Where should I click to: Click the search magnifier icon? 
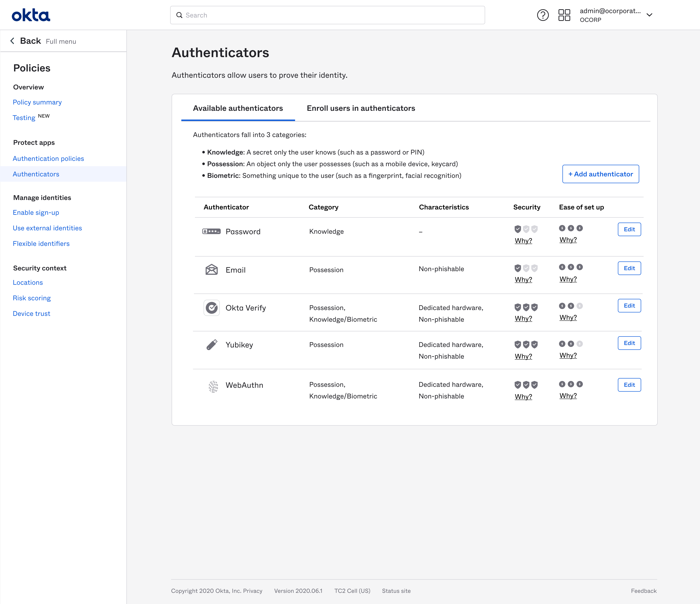coord(179,15)
